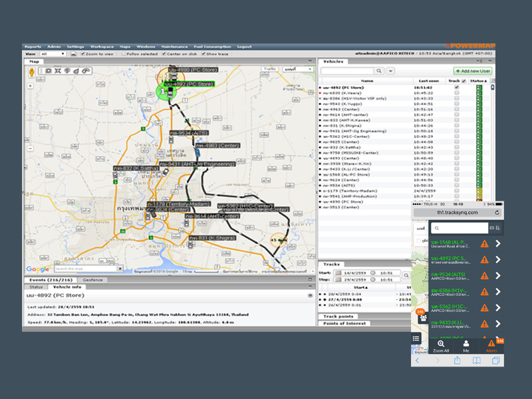Expand Points of Interest panel
The height and width of the screenshot is (399, 532).
click(x=344, y=323)
